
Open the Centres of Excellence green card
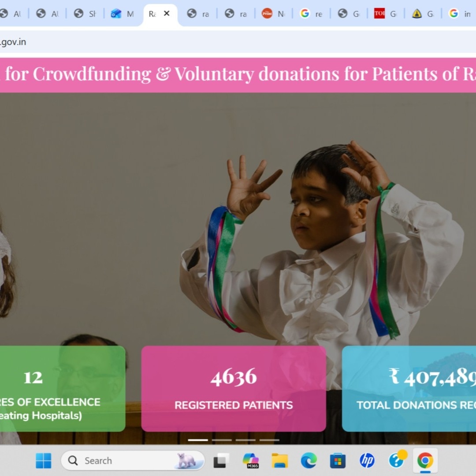pos(62,389)
